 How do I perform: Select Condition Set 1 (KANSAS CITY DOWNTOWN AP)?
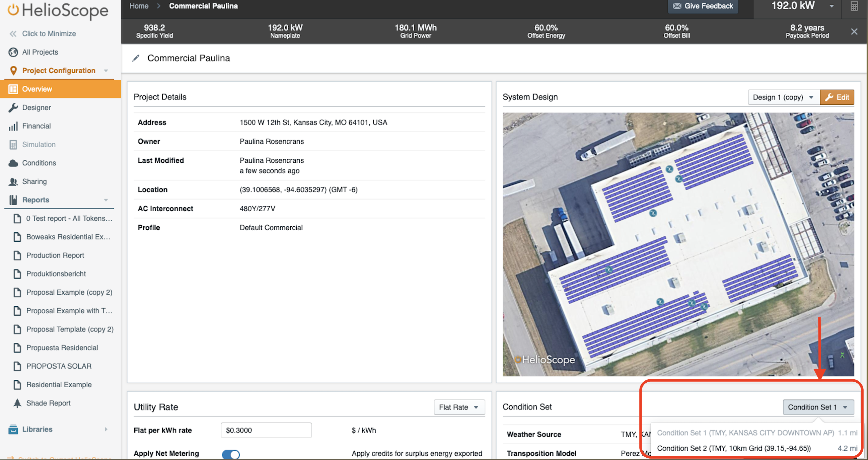pos(757,433)
